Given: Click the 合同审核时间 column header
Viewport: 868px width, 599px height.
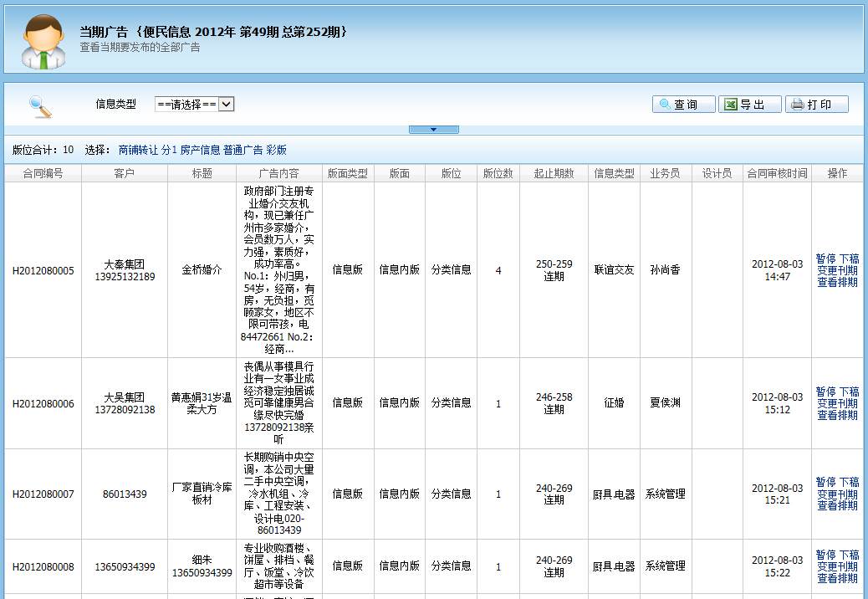Looking at the screenshot, I should [x=777, y=173].
